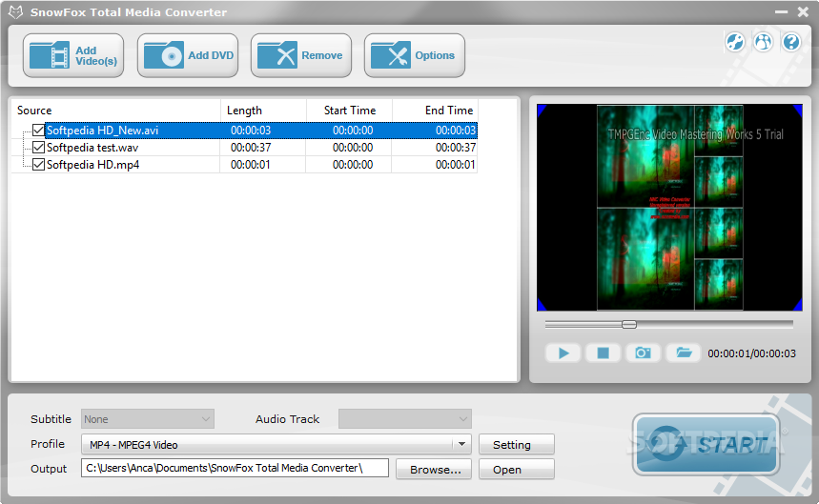Uncheck the Softpedia test.wav checkbox
819x504 pixels.
coord(38,147)
